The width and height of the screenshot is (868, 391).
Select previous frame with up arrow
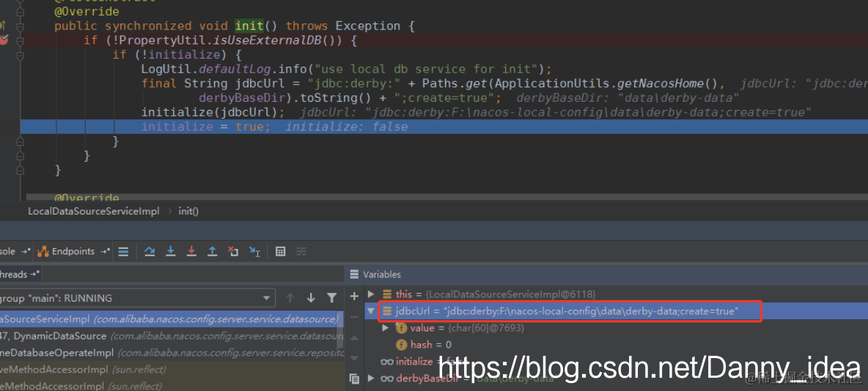coord(290,298)
